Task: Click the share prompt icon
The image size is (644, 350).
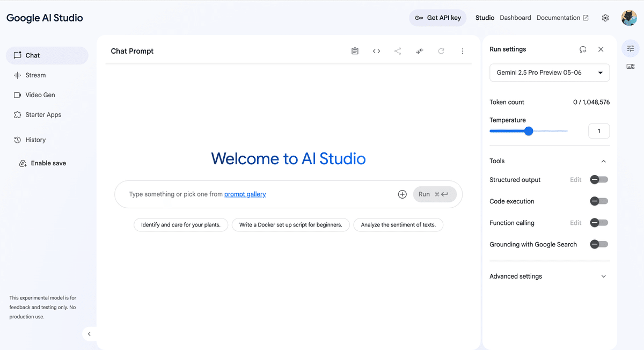Action: 398,51
